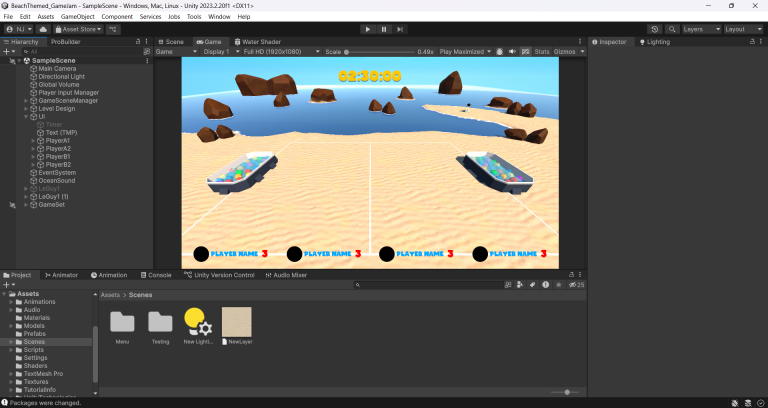Toggle Mute Audio in Game view
The width and height of the screenshot is (768, 408).
point(512,51)
